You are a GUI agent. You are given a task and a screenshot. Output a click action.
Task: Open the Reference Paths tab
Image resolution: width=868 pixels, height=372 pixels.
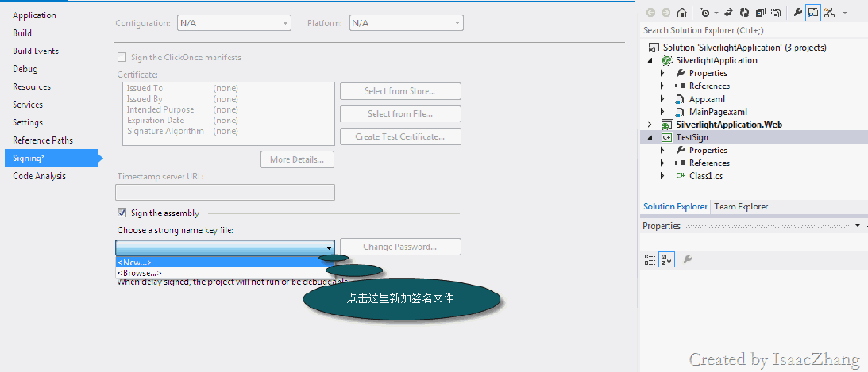[43, 140]
